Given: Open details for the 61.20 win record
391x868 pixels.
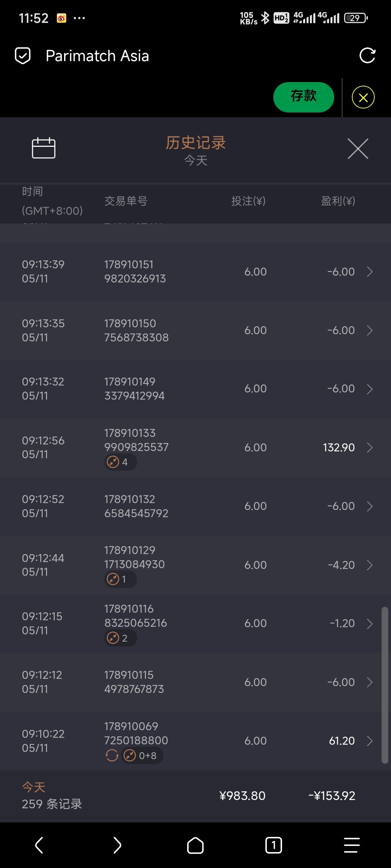Looking at the screenshot, I should pyautogui.click(x=370, y=741).
